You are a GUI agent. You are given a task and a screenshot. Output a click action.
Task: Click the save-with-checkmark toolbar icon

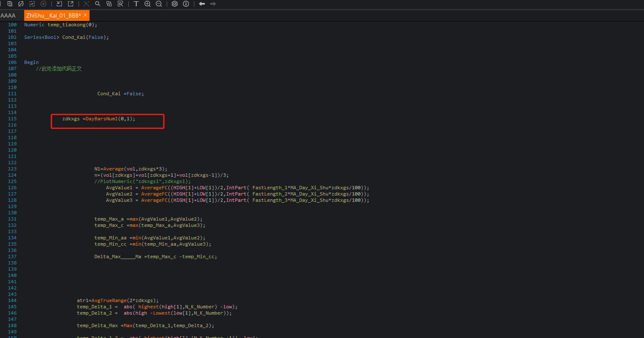pyautogui.click(x=10, y=4)
